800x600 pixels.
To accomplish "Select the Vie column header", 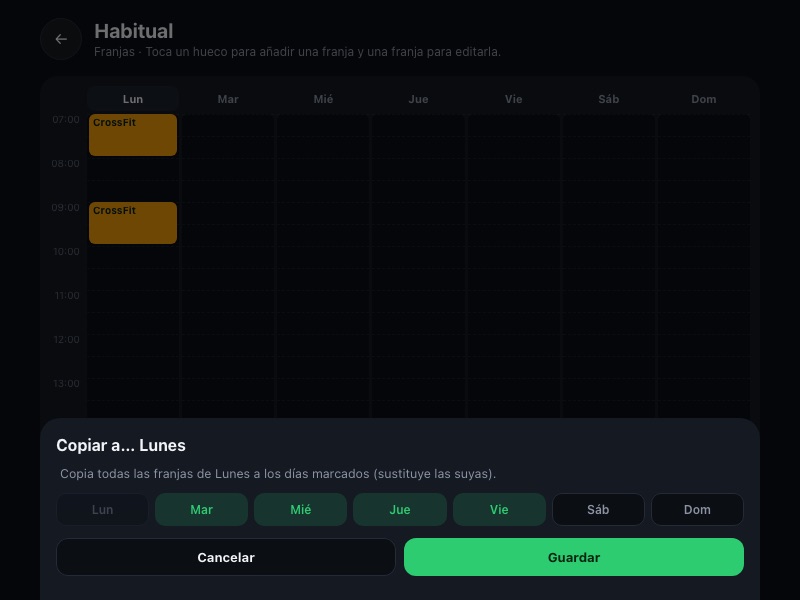I will click(513, 99).
